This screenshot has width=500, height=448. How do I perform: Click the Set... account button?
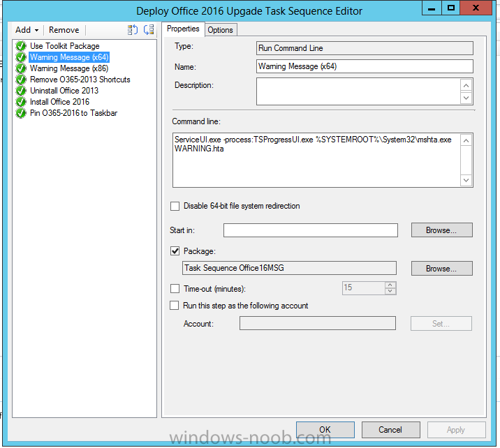(441, 323)
